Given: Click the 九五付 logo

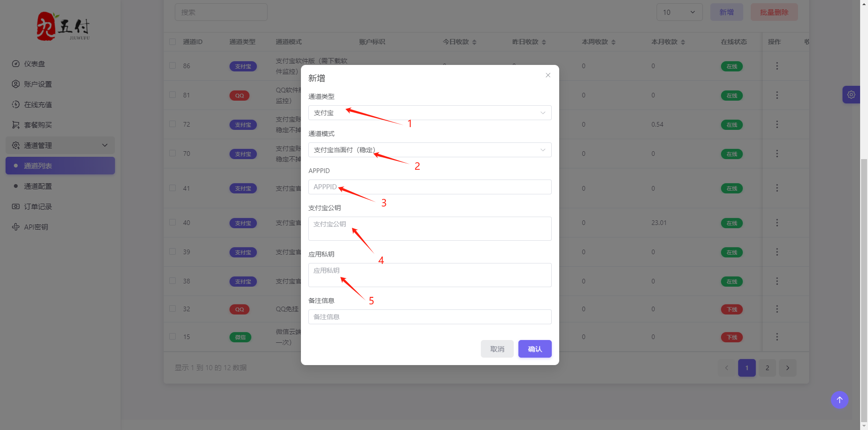Looking at the screenshot, I should [63, 26].
